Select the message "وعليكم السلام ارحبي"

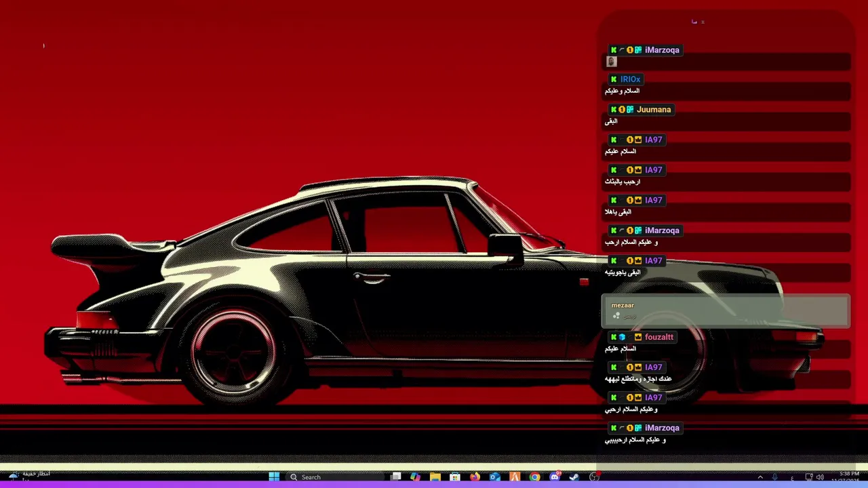coord(631,409)
